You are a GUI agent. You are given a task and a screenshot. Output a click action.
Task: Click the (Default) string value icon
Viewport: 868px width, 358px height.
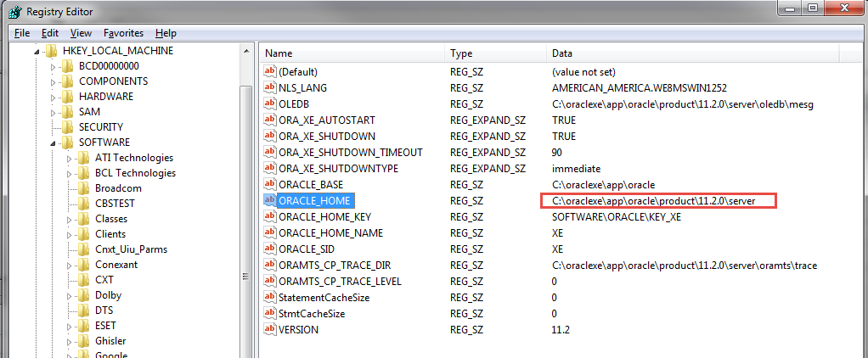pos(269,71)
